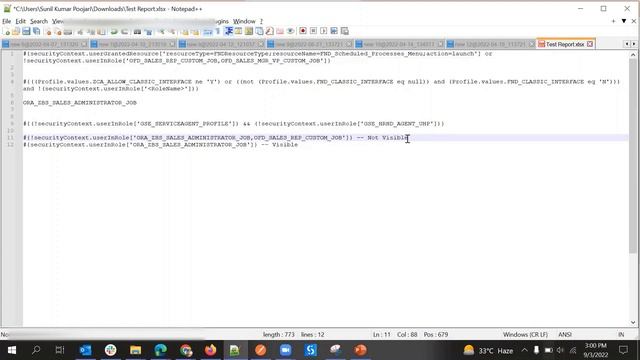The width and height of the screenshot is (640, 360).
Task: Open Find via the binoculars icon
Action: 137,31
